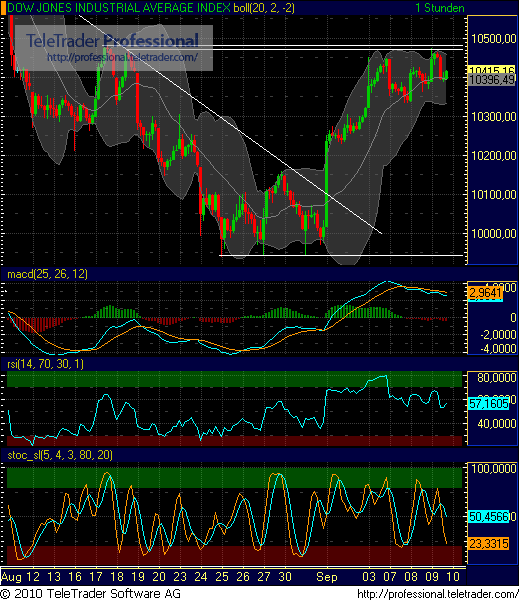Viewport: 519px width, 603px height.
Task: Click the 23 date tick on time axis
Action: [180, 576]
